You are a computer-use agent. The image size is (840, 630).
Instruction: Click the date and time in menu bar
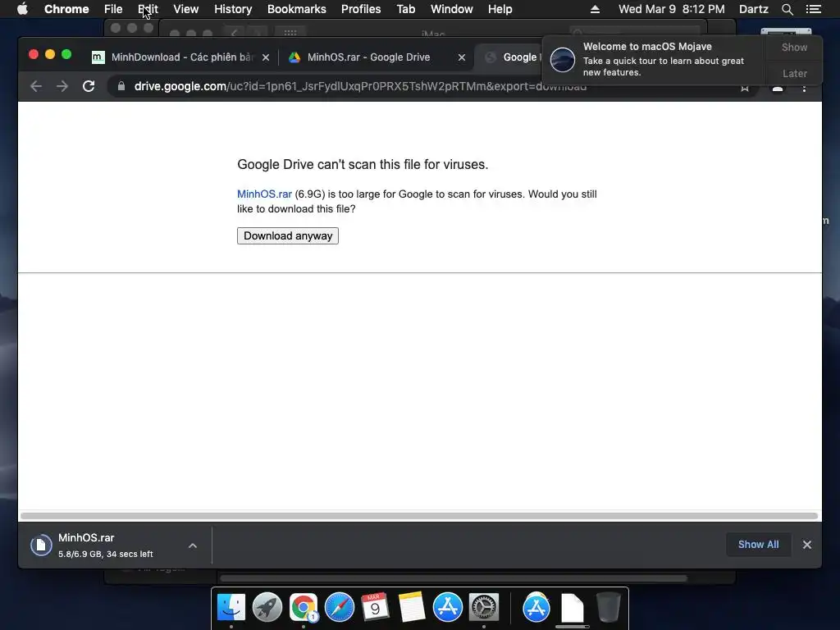click(x=671, y=9)
